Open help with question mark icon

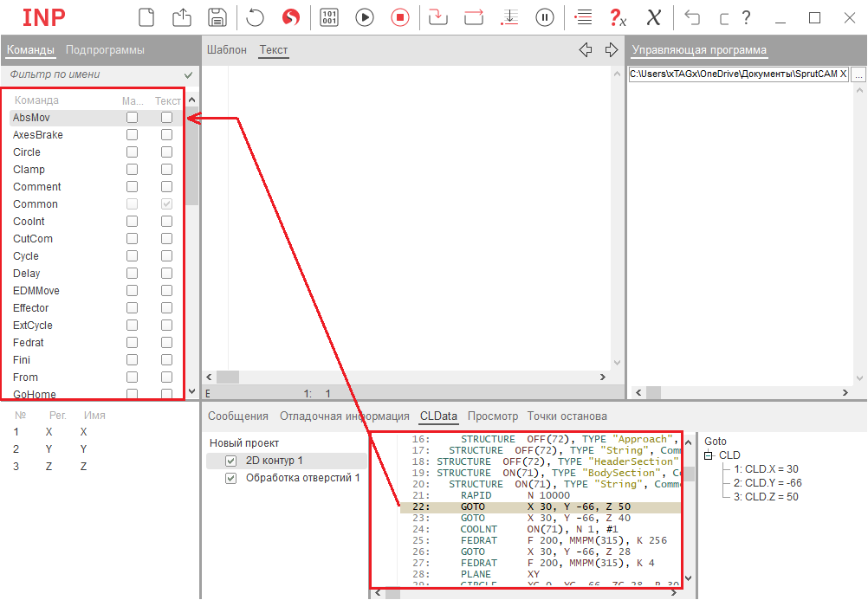tap(746, 17)
